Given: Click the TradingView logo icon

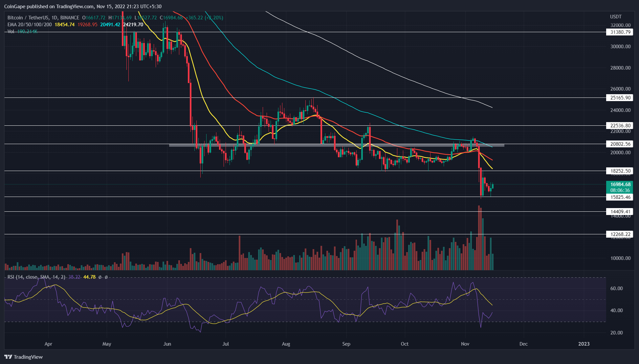Looking at the screenshot, I should point(8,357).
